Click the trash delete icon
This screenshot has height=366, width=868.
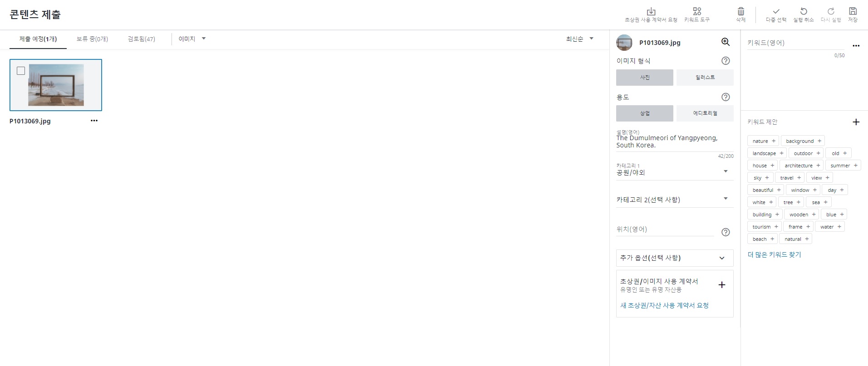click(741, 11)
